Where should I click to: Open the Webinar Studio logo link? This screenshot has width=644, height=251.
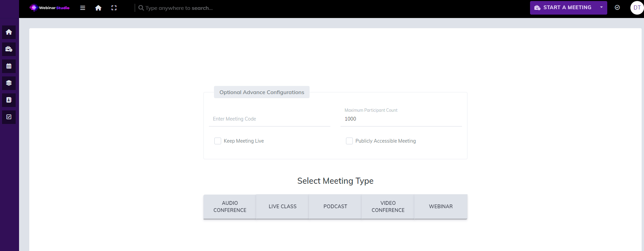pos(50,7)
